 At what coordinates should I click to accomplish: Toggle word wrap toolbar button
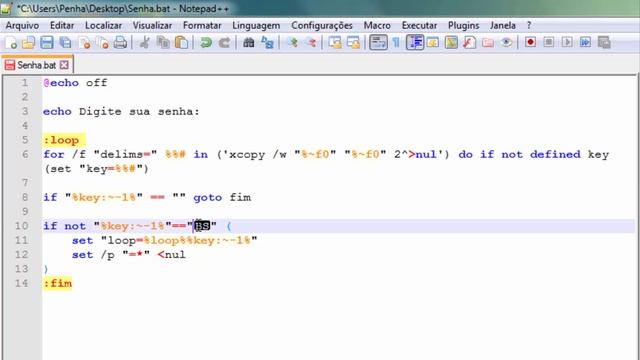378,42
